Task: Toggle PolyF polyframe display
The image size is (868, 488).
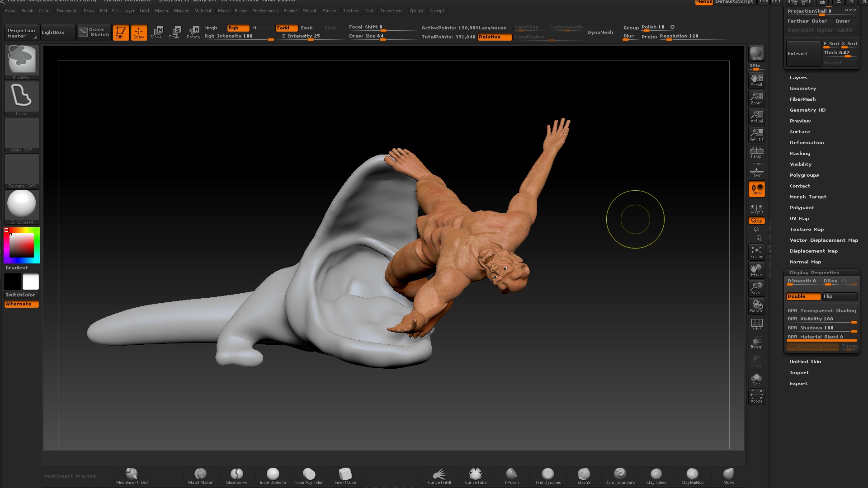Action: pyautogui.click(x=756, y=324)
